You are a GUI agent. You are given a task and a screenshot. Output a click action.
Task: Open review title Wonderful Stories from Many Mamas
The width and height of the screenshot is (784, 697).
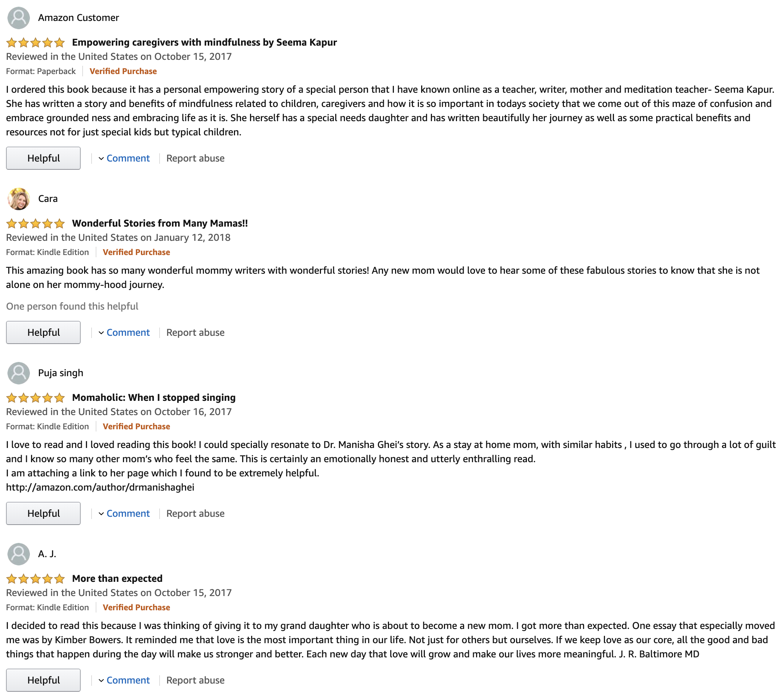point(160,223)
